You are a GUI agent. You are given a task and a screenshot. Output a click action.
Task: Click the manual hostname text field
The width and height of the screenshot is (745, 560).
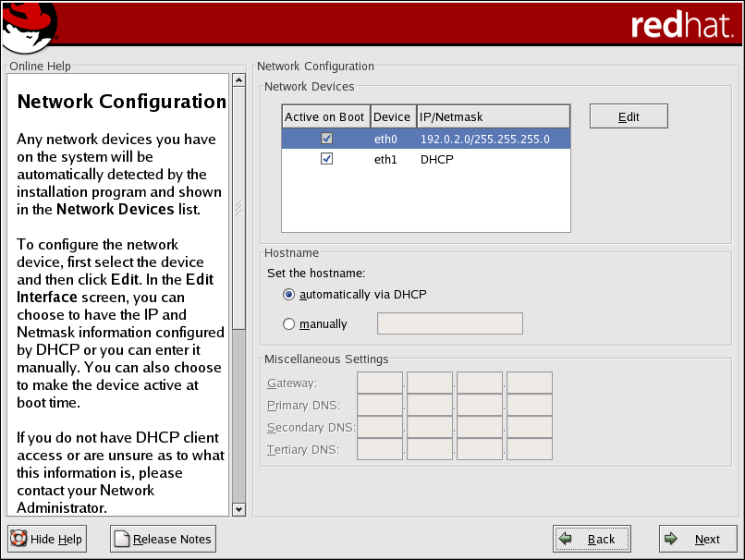[x=450, y=323]
